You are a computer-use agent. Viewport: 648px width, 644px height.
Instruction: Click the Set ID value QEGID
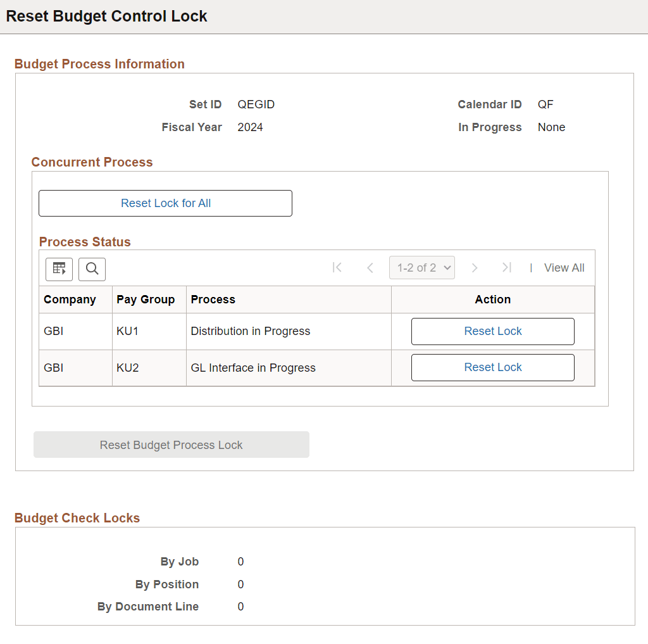coord(256,104)
